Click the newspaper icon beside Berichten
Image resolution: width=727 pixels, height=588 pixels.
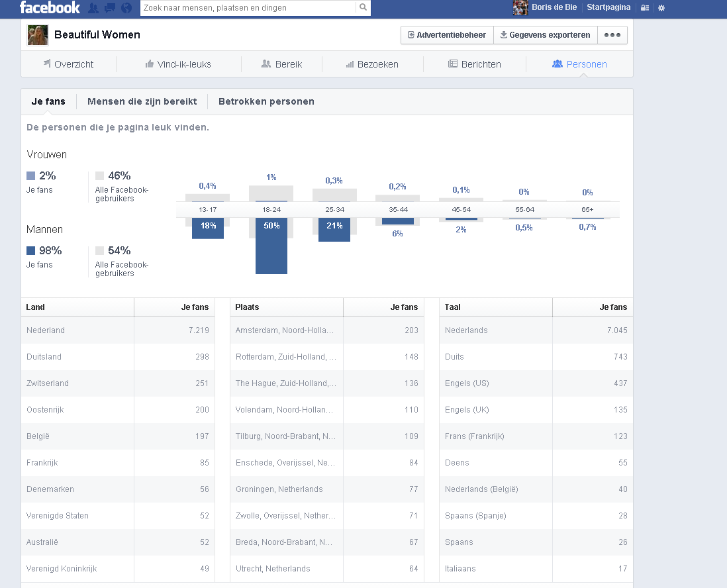pos(453,64)
